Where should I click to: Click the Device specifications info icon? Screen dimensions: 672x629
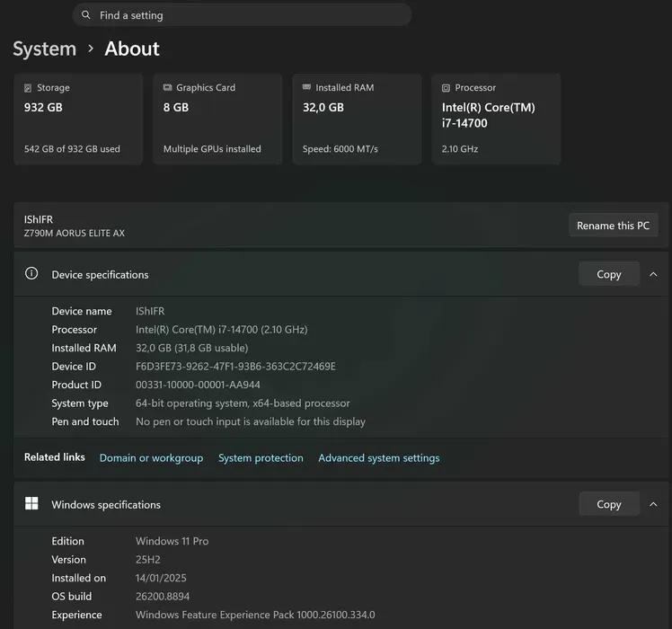click(x=31, y=273)
